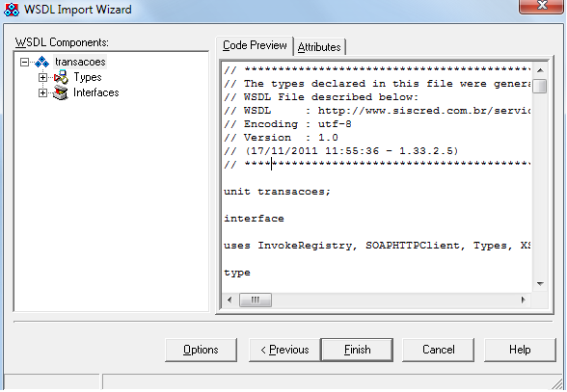Expand the Types tree node
Image resolution: width=567 pixels, height=392 pixels.
pyautogui.click(x=42, y=78)
